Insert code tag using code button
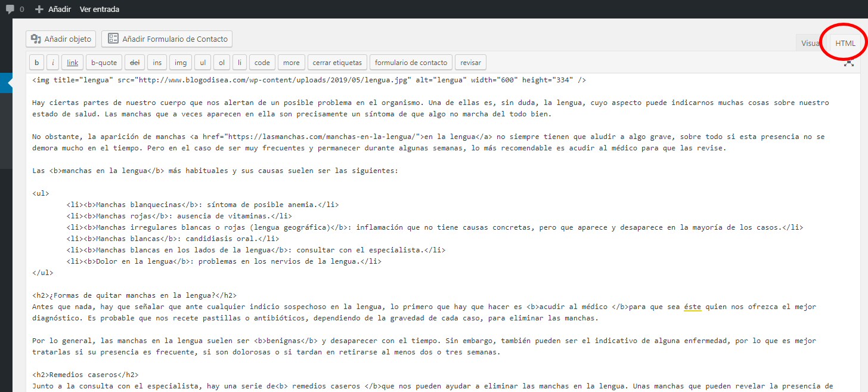The height and width of the screenshot is (392, 868). 262,63
